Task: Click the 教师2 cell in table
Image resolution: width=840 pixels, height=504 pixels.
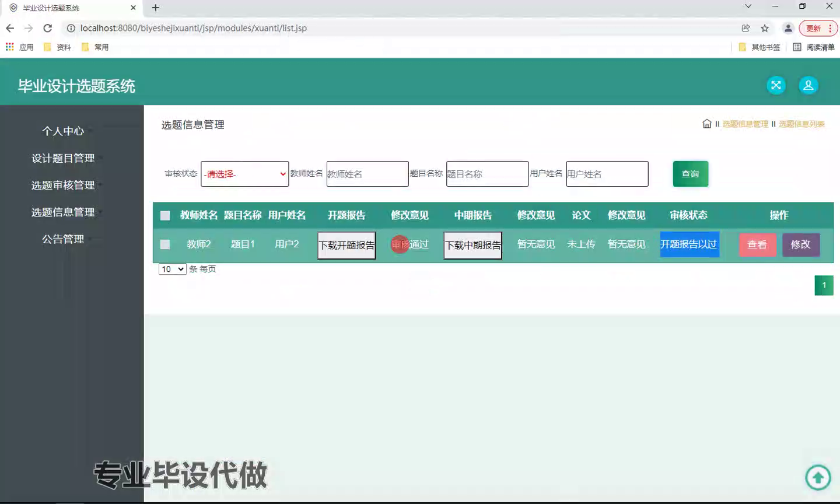Action: click(x=199, y=244)
